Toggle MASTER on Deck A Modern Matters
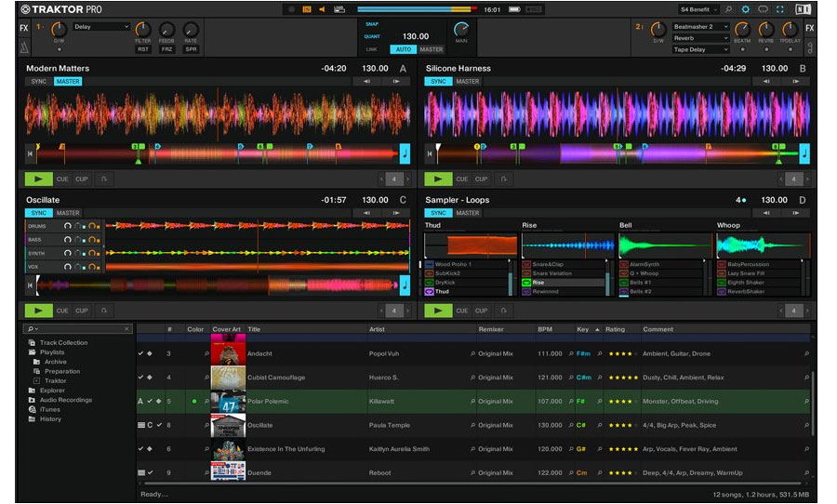 tap(68, 81)
